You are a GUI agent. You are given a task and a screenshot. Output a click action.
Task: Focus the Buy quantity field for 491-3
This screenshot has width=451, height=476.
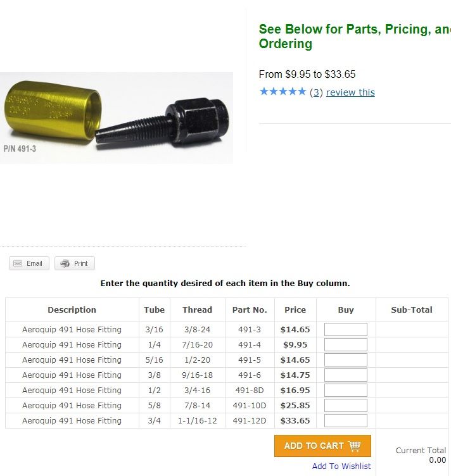click(345, 330)
